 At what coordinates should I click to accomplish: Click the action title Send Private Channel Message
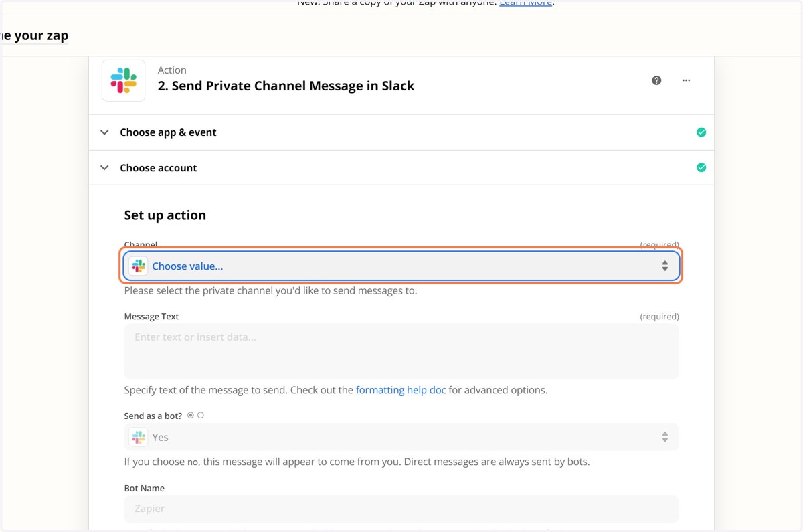point(286,86)
